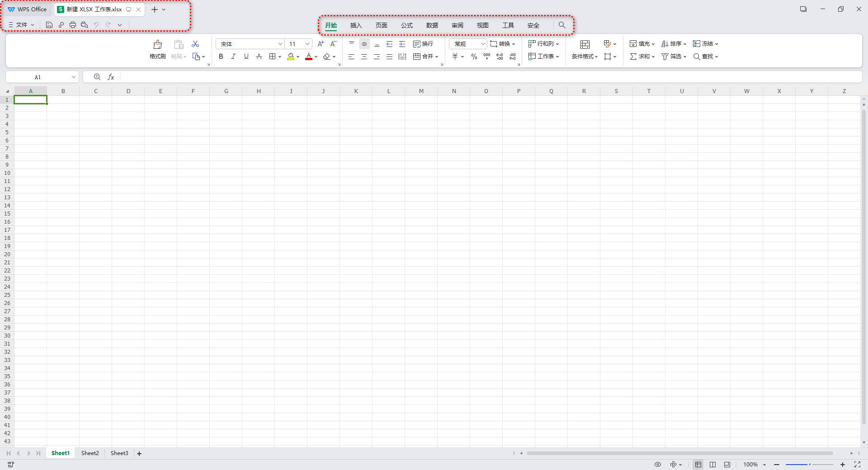Click the Save icon in quick access bar
The image size is (868, 470).
click(49, 25)
